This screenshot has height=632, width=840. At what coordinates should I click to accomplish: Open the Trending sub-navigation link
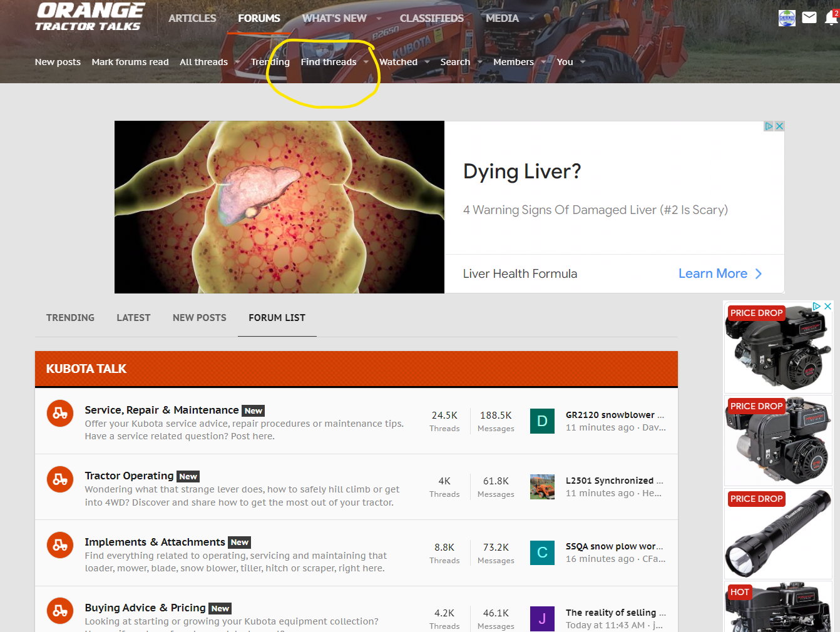(x=270, y=62)
